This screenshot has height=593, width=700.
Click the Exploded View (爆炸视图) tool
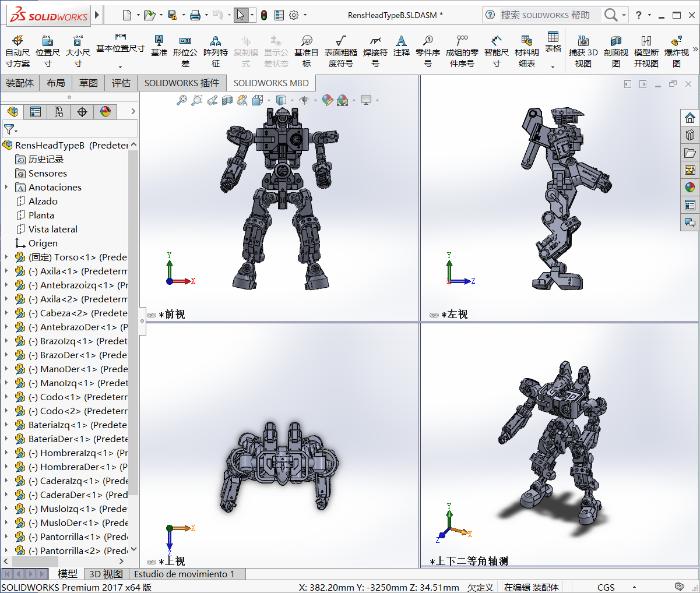coord(677,51)
